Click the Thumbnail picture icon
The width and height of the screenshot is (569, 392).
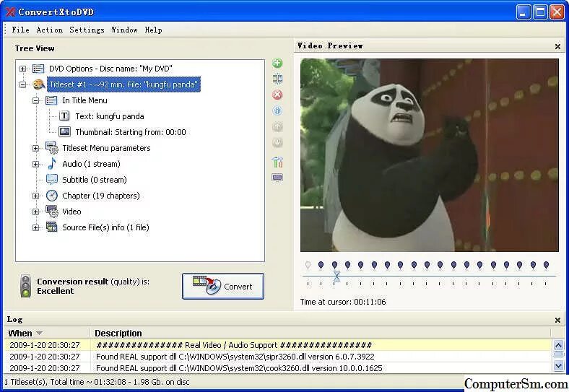coord(64,132)
